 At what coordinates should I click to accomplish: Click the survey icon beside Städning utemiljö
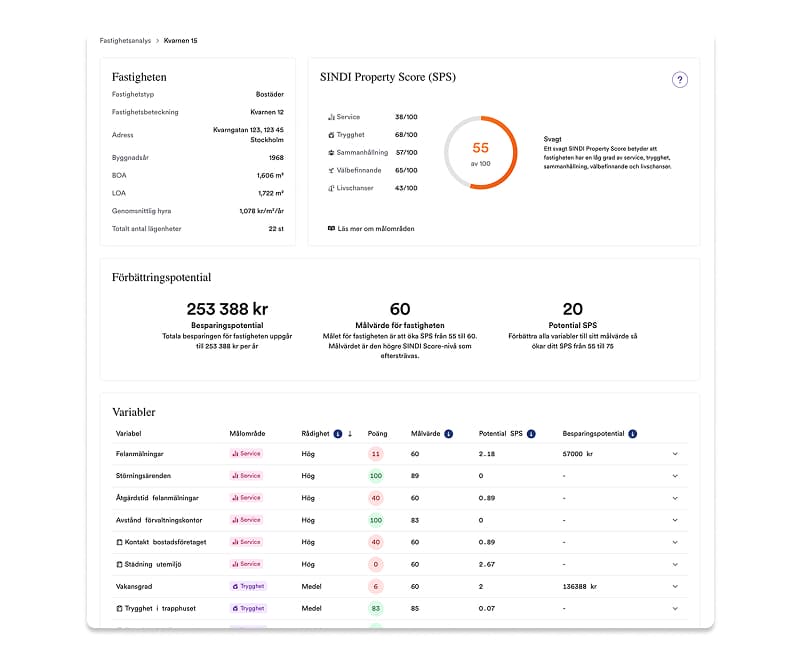119,564
